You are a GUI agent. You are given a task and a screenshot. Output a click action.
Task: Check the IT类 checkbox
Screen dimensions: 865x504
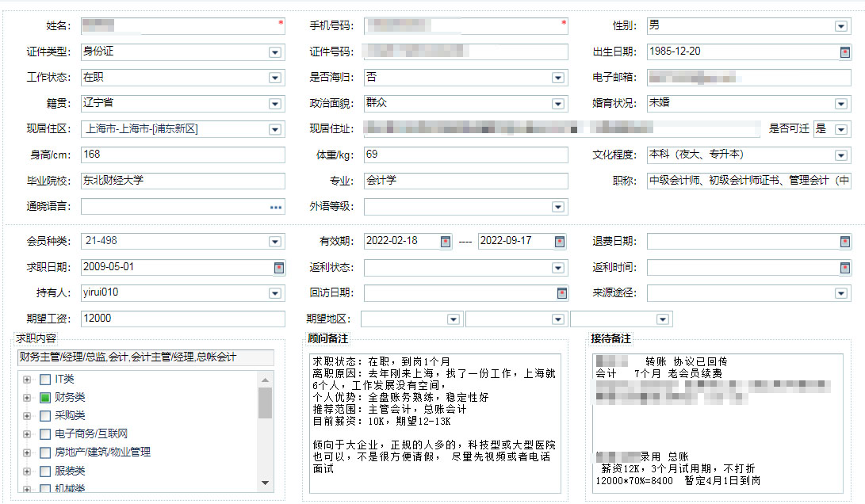(45, 380)
